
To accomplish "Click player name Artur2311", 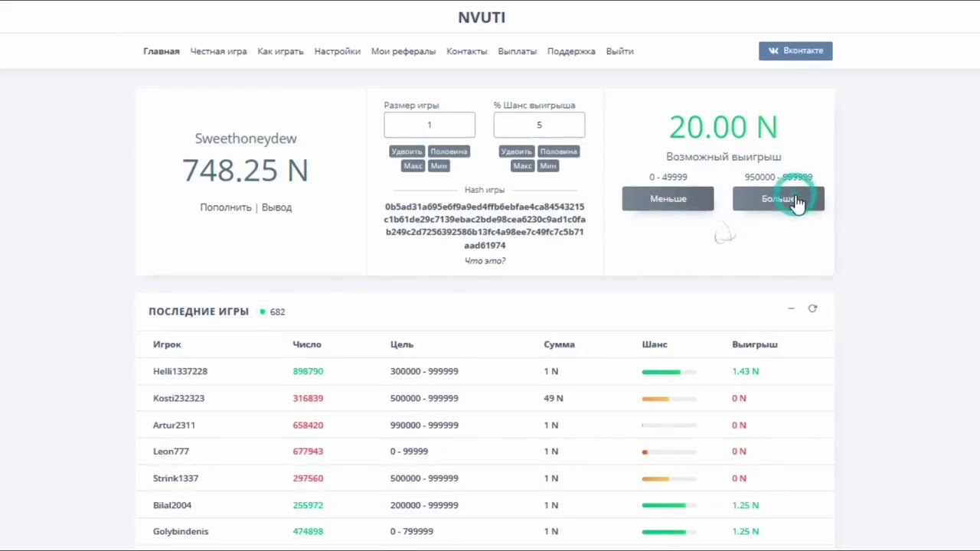I will [174, 425].
